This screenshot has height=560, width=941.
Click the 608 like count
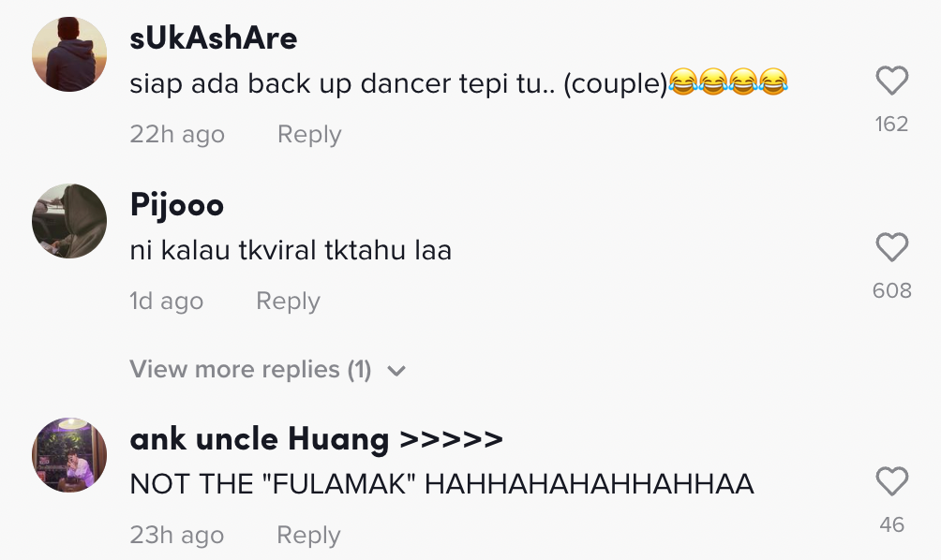[891, 290]
